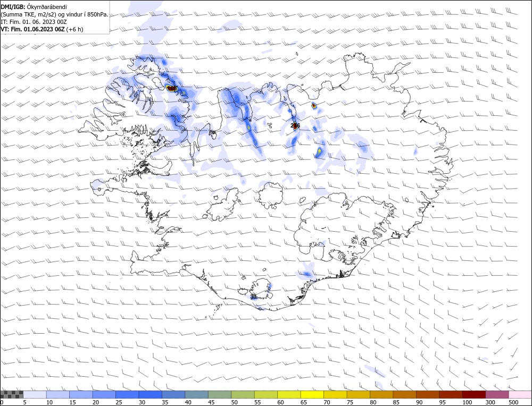Click the TKE maximum label in the Westfjords hotspot

coord(172,88)
